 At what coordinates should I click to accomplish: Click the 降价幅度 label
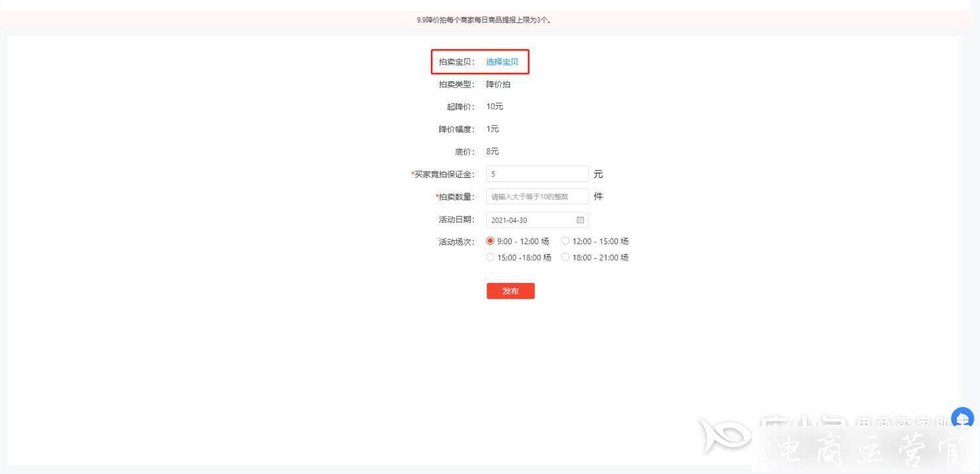pos(457,129)
